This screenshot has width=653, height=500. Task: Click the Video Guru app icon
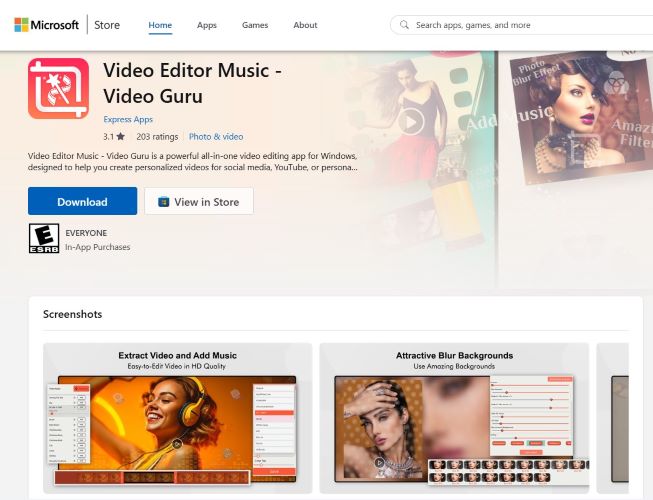(x=58, y=88)
